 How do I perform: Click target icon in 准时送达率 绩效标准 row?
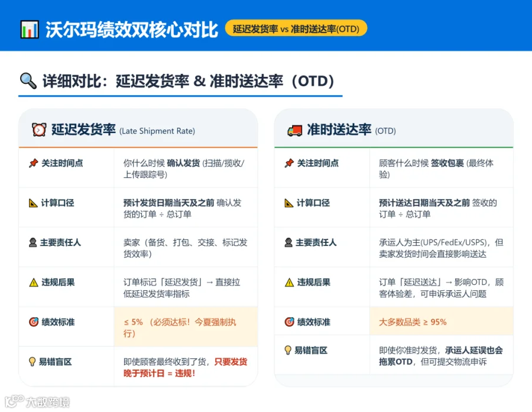point(289,322)
